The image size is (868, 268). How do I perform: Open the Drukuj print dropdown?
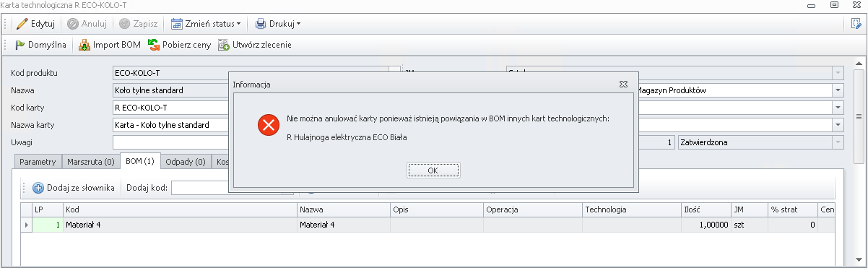coord(278,23)
